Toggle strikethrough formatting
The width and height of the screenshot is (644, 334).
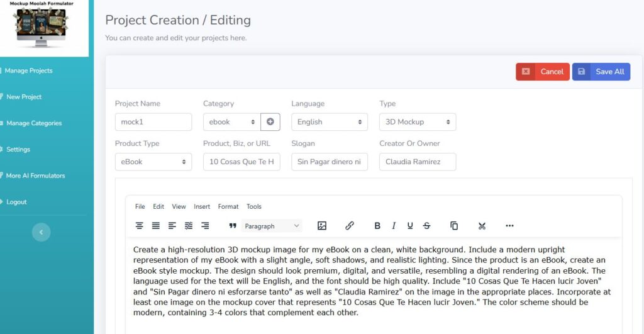tap(427, 226)
